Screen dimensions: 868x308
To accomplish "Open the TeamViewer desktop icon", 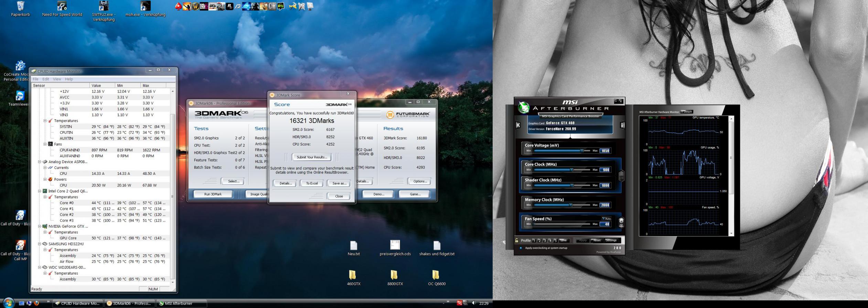I will point(19,99).
